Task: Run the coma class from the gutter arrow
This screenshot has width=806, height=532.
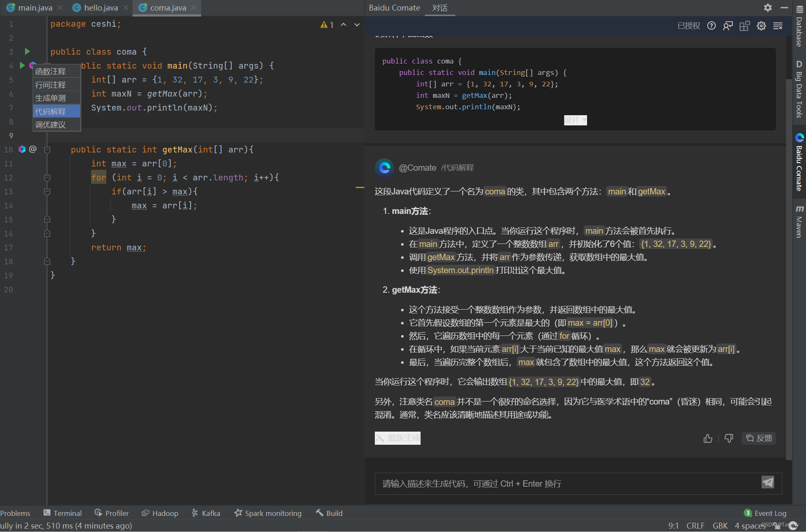Action: pyautogui.click(x=27, y=52)
